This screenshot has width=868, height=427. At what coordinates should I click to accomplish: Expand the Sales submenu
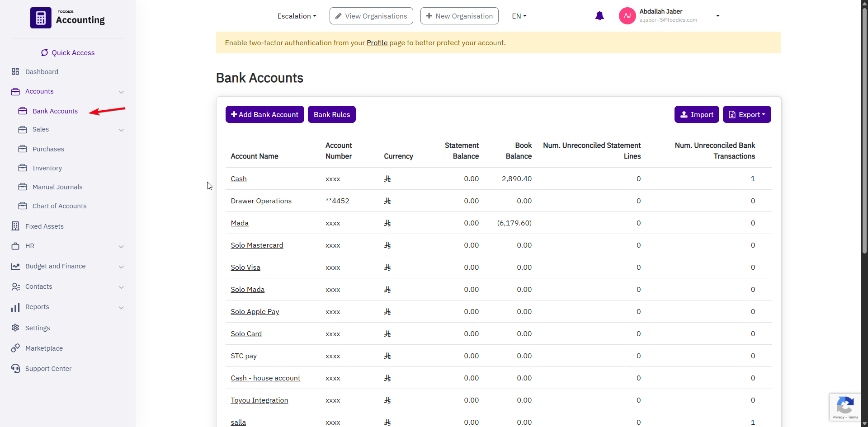tap(121, 130)
